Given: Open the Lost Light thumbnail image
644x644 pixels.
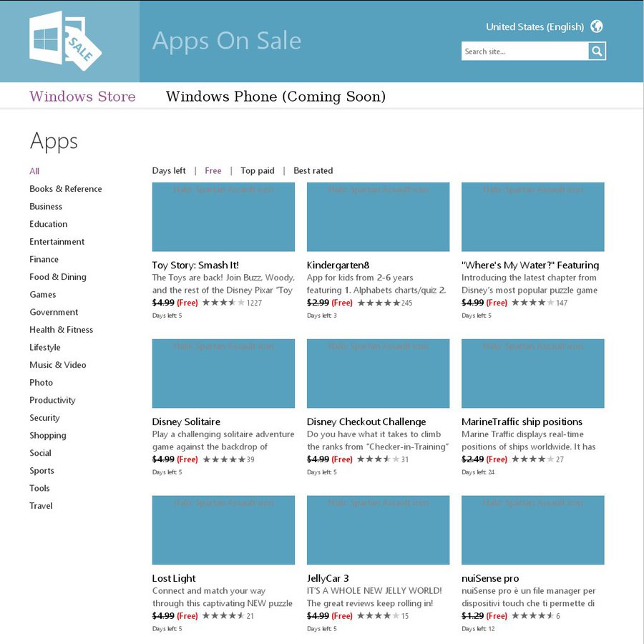Looking at the screenshot, I should click(223, 530).
